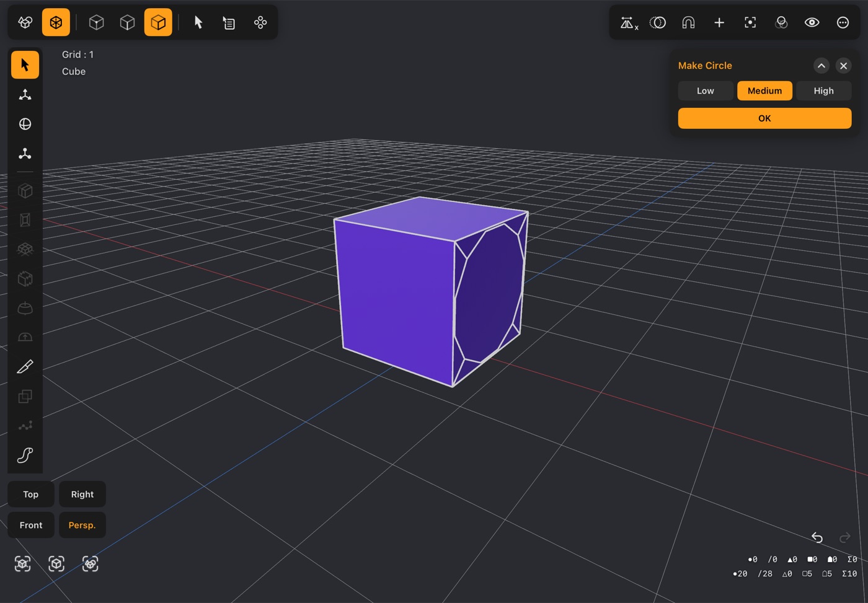Screen dimensions: 868x603
Task: Close the Make Circle panel
Action: coord(843,66)
